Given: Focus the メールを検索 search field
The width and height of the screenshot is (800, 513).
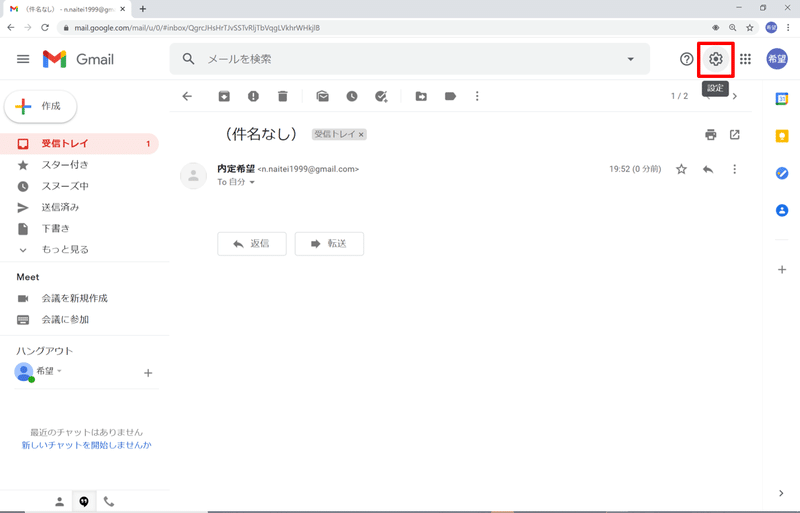Looking at the screenshot, I should click(x=408, y=59).
